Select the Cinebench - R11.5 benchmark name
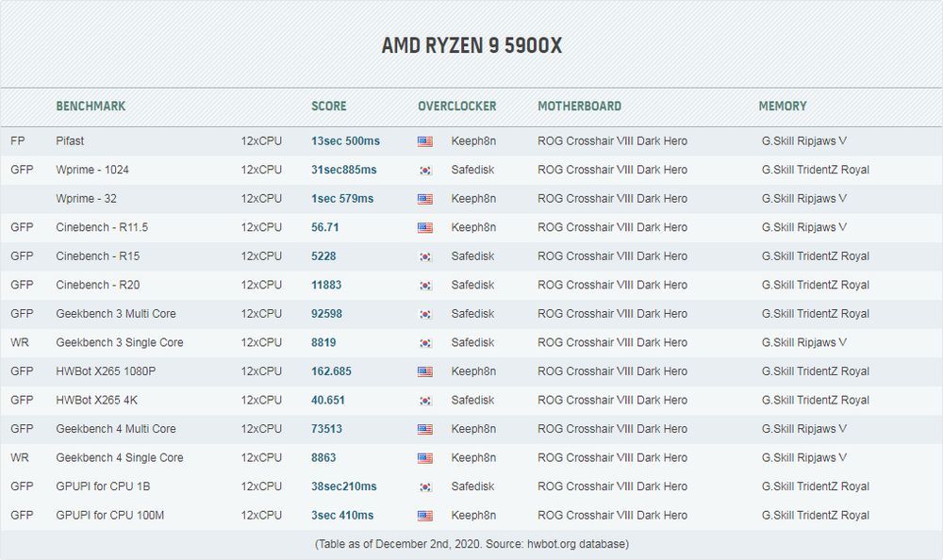Viewport: 943px width, 560px height. coord(102,228)
